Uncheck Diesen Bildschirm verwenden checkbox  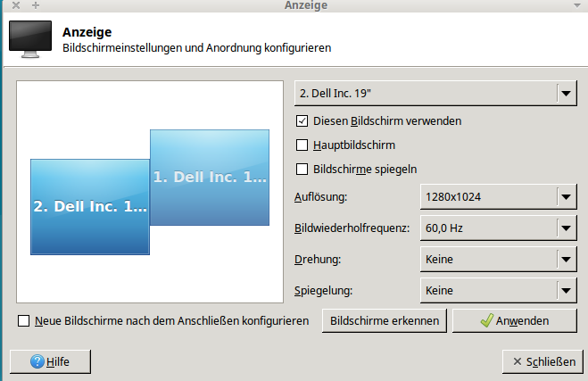click(x=302, y=121)
